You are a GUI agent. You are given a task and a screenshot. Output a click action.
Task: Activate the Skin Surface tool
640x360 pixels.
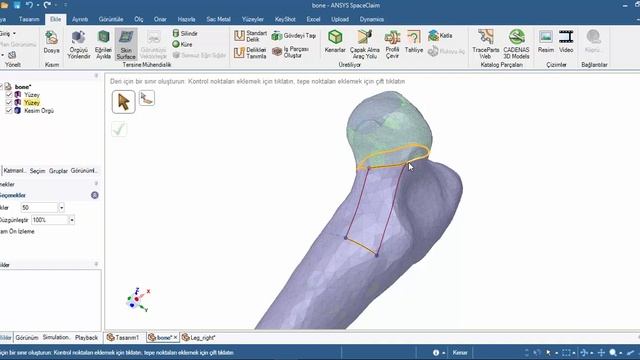click(126, 44)
